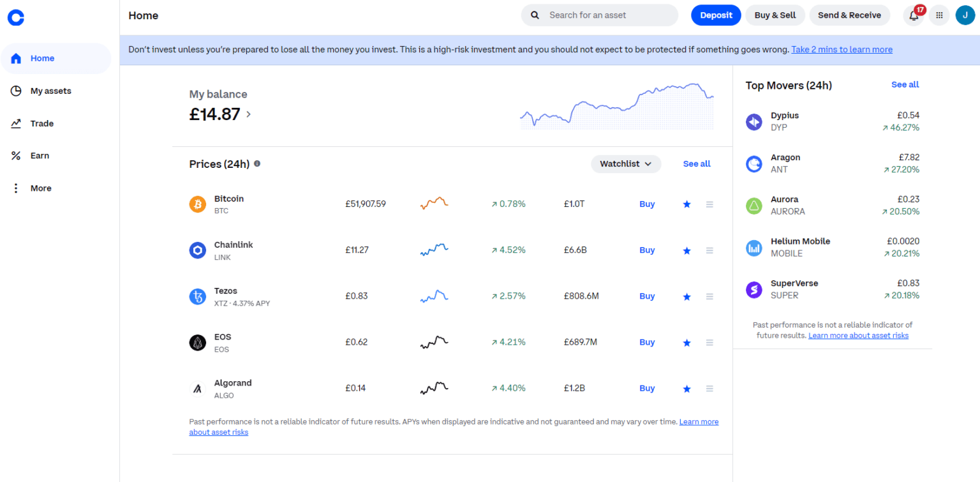The width and height of the screenshot is (980, 482).
Task: Buy Chainlink from the prices list
Action: click(647, 250)
